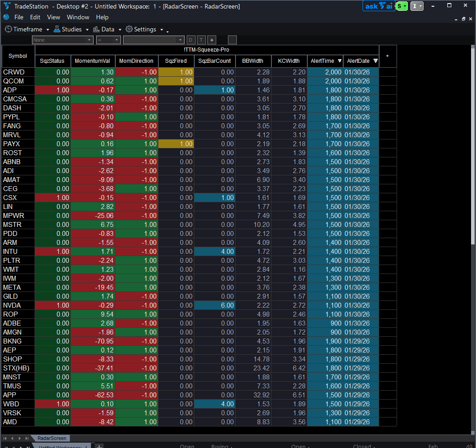Enable the + filter criteria button
The image size is (476, 448).
pos(211,39)
